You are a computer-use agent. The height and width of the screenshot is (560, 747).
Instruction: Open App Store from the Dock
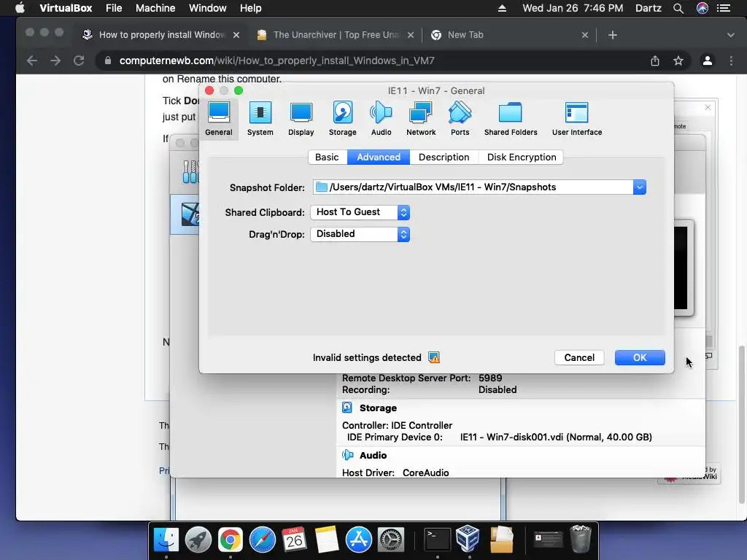coord(358,540)
